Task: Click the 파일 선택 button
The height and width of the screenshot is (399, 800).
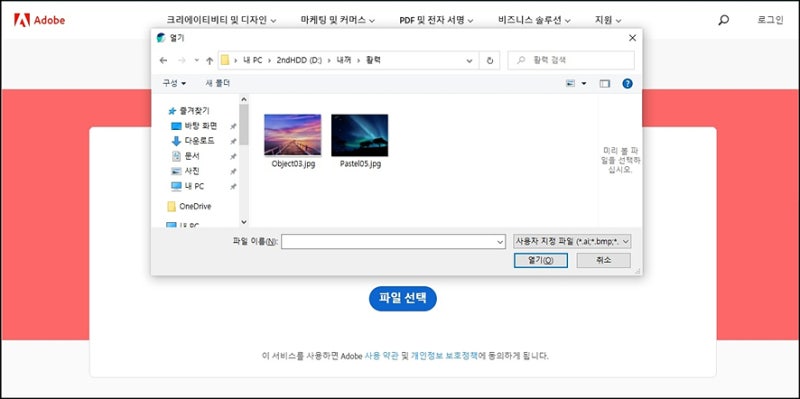Action: click(403, 298)
